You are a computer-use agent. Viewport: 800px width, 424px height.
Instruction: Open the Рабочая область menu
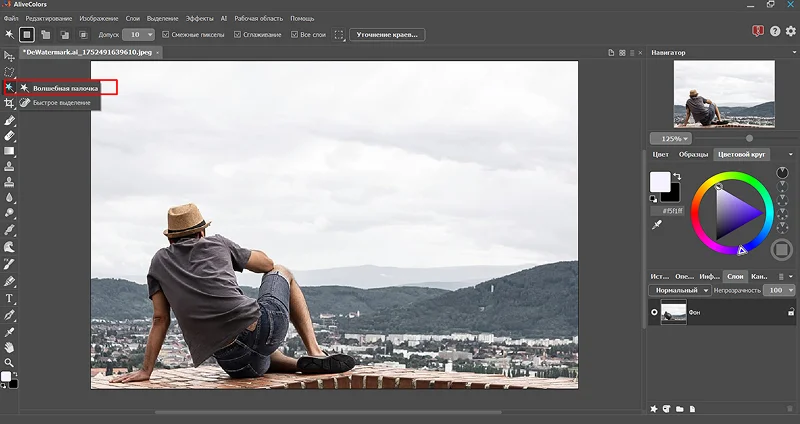pyautogui.click(x=259, y=18)
